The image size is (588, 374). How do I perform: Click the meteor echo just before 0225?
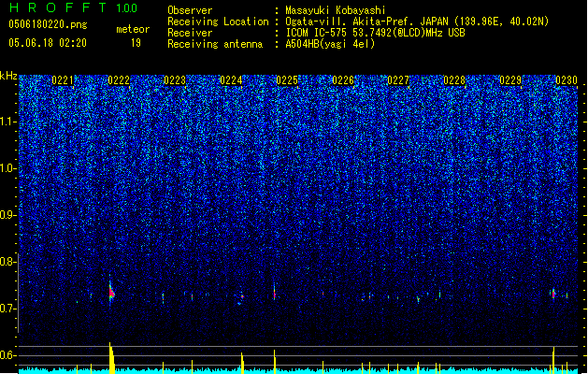(x=275, y=293)
